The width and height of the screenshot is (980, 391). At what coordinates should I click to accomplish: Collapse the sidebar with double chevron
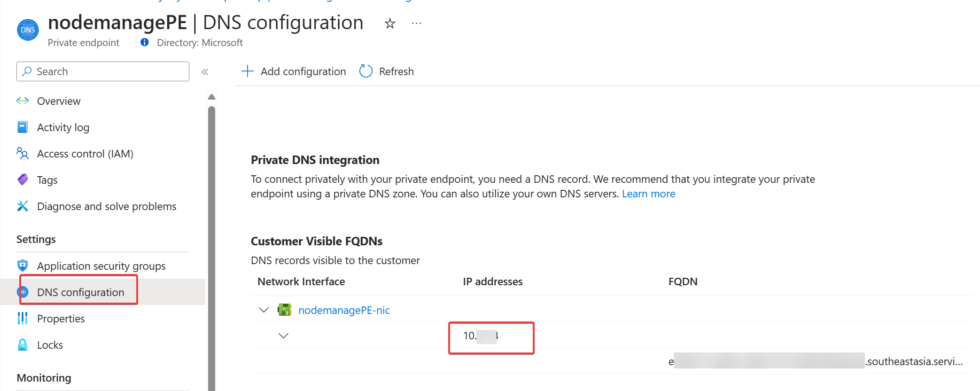point(205,72)
